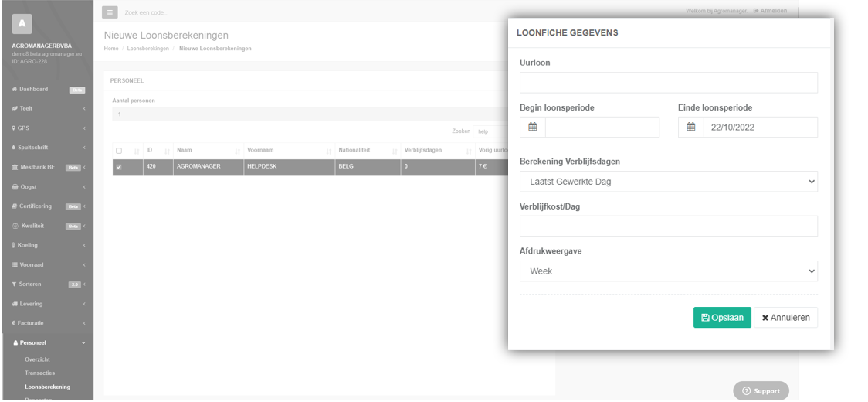868x402 pixels.
Task: Open the Berekening Verblijfsdagen dropdown
Action: 668,182
